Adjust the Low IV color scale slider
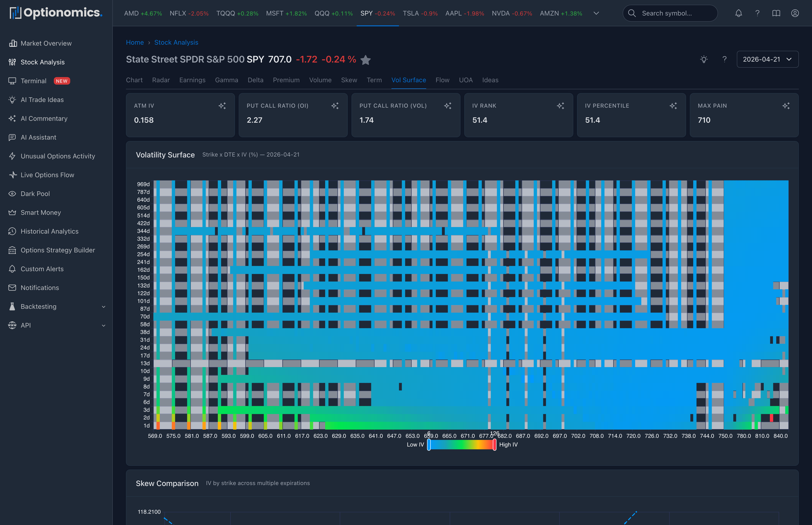The height and width of the screenshot is (525, 812). tap(429, 444)
